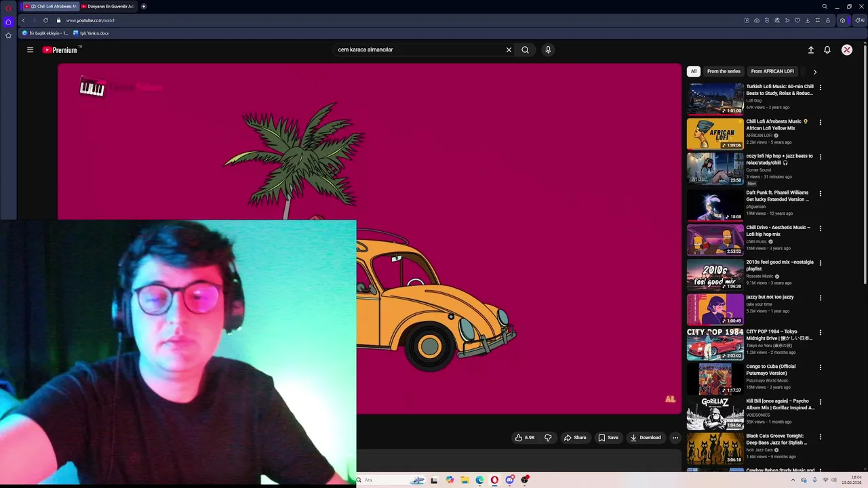
Task: Open Opera ad blocker shield icon
Action: pos(767,20)
